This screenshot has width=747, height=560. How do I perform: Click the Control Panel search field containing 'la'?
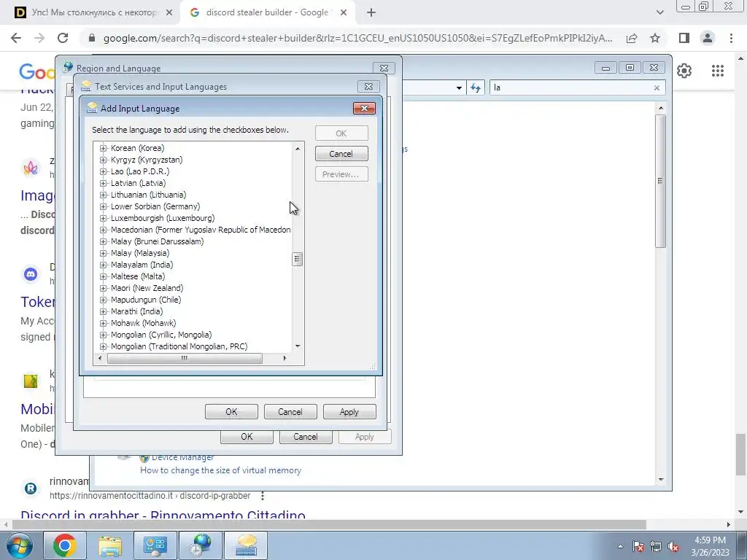coord(571,87)
